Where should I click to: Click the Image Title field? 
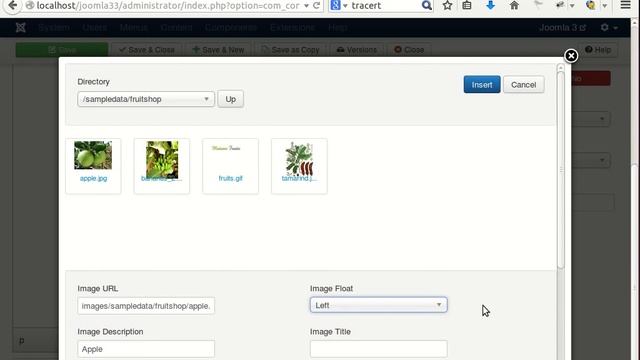click(378, 349)
